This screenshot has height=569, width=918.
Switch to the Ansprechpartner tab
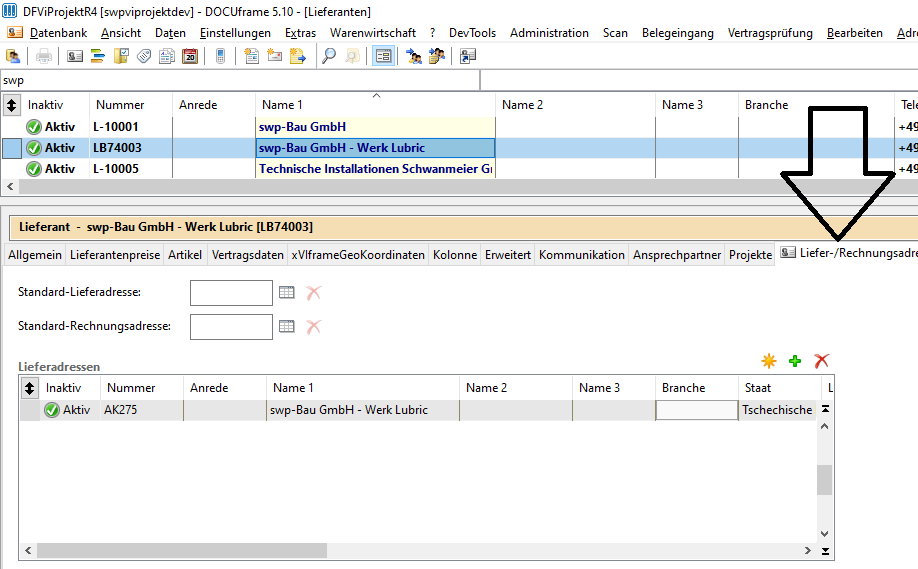(677, 255)
